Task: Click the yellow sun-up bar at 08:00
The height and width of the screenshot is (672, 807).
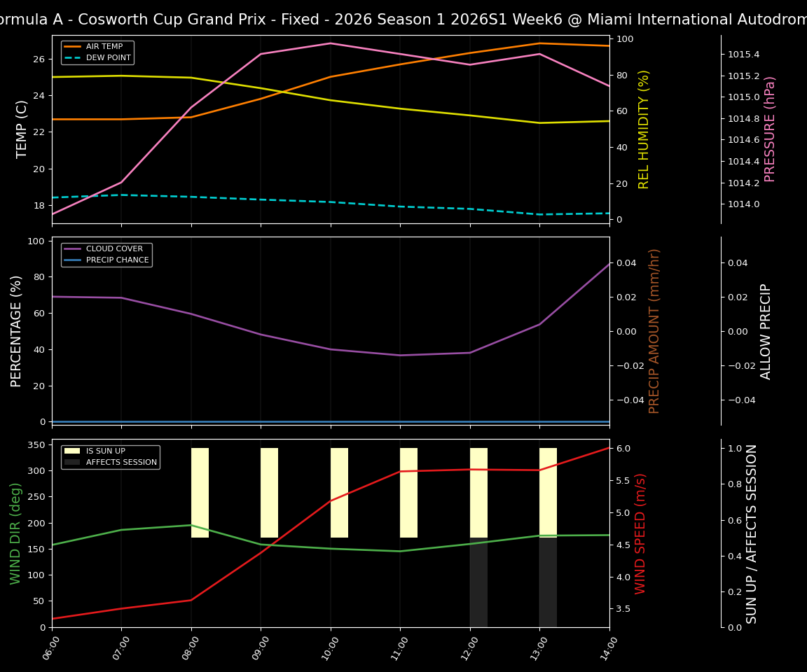Action: pyautogui.click(x=198, y=490)
